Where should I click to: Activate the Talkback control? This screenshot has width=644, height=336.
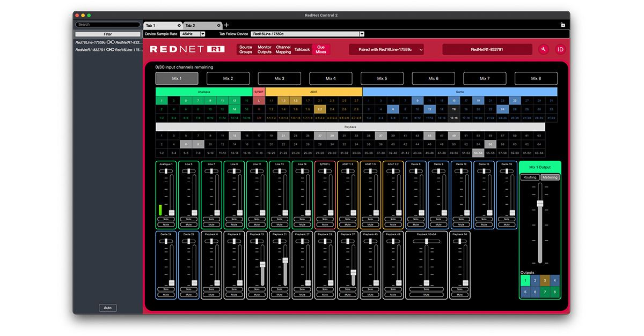(x=302, y=49)
